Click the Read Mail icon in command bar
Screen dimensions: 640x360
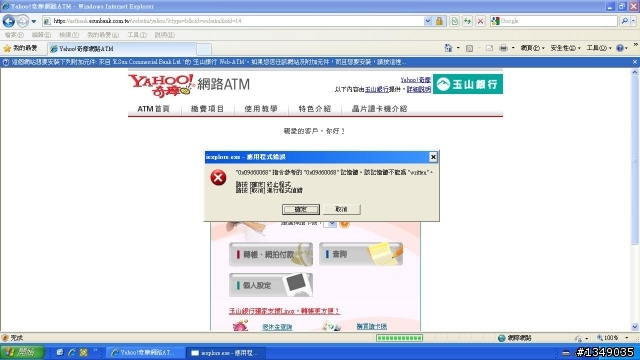[489, 48]
